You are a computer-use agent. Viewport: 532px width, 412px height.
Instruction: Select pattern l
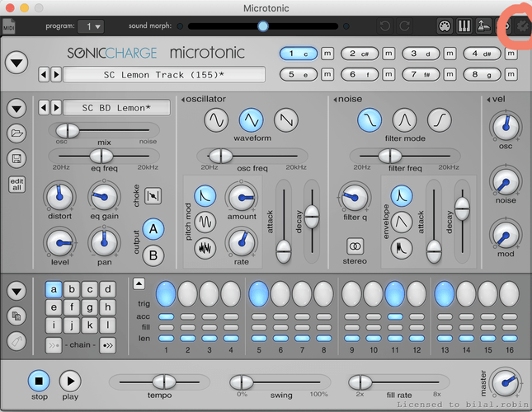click(107, 325)
